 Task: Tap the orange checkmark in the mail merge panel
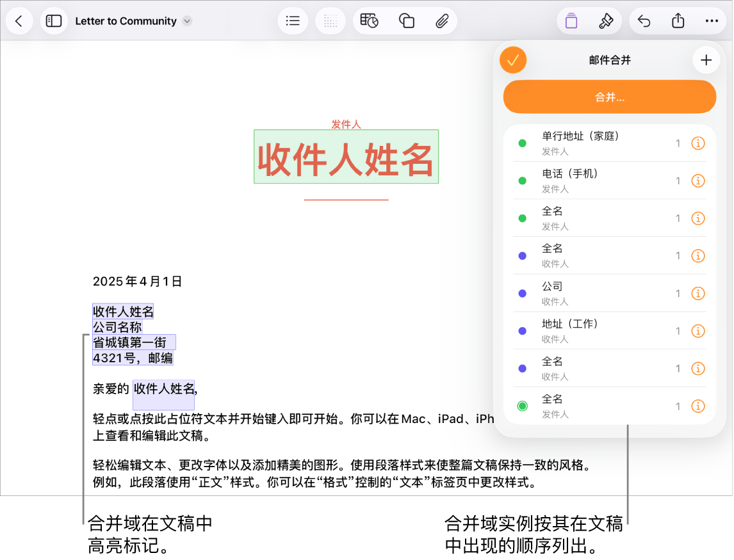[x=512, y=60]
